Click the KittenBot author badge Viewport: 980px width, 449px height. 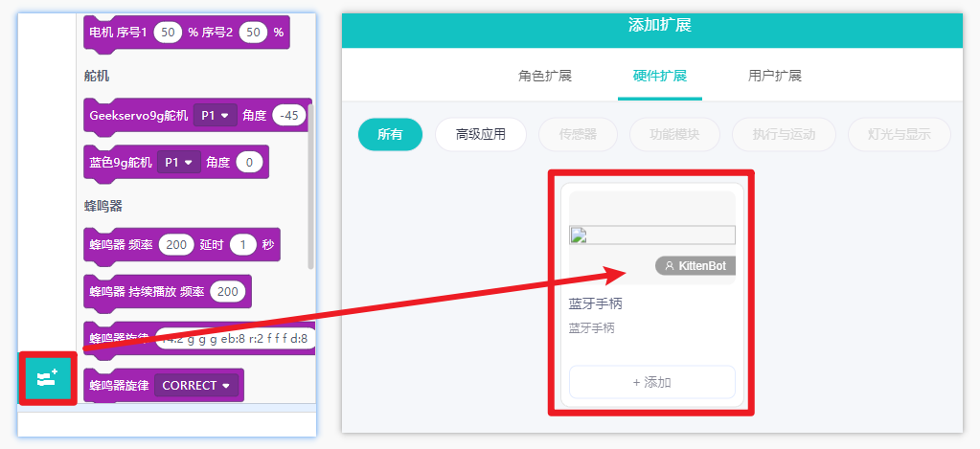pos(695,266)
